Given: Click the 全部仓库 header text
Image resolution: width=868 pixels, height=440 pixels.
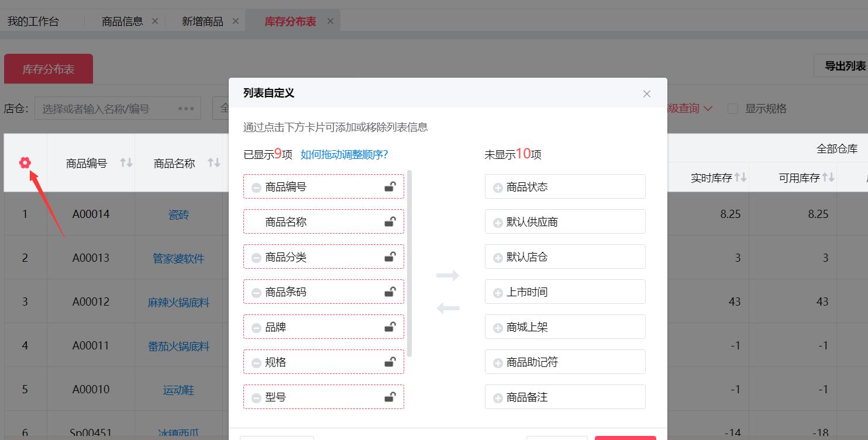Looking at the screenshot, I should [837, 148].
